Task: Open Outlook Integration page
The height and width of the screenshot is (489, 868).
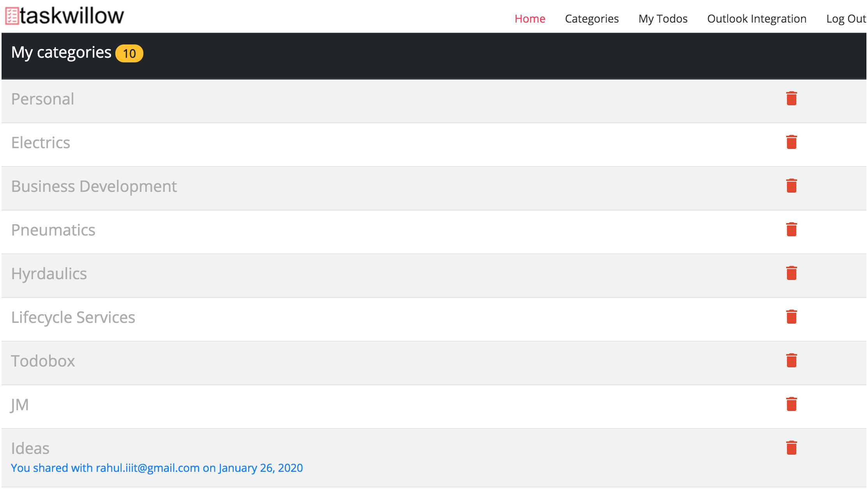Action: click(x=757, y=19)
